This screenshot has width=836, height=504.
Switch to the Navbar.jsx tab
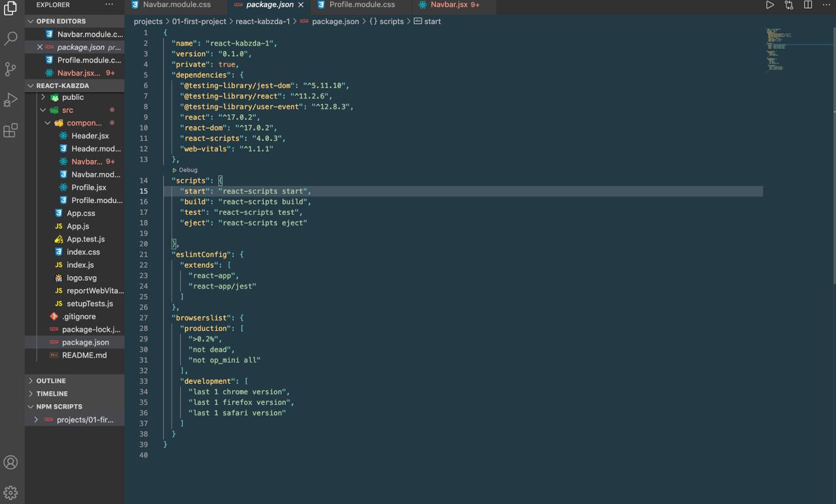[x=449, y=5]
